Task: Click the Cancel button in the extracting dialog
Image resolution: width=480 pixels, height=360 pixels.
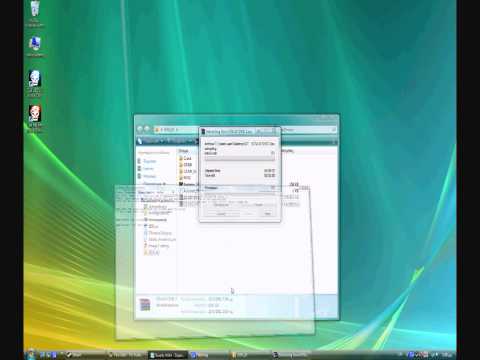Action: pyautogui.click(x=222, y=214)
